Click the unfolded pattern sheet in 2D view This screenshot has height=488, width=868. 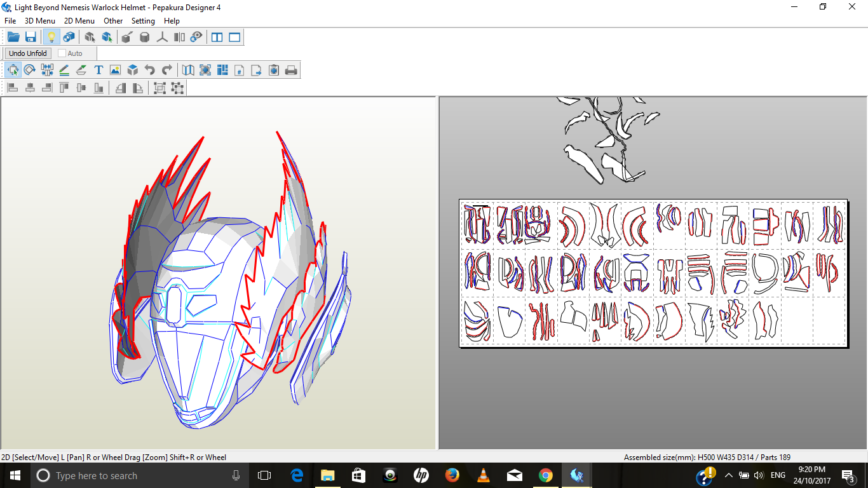pos(654,273)
